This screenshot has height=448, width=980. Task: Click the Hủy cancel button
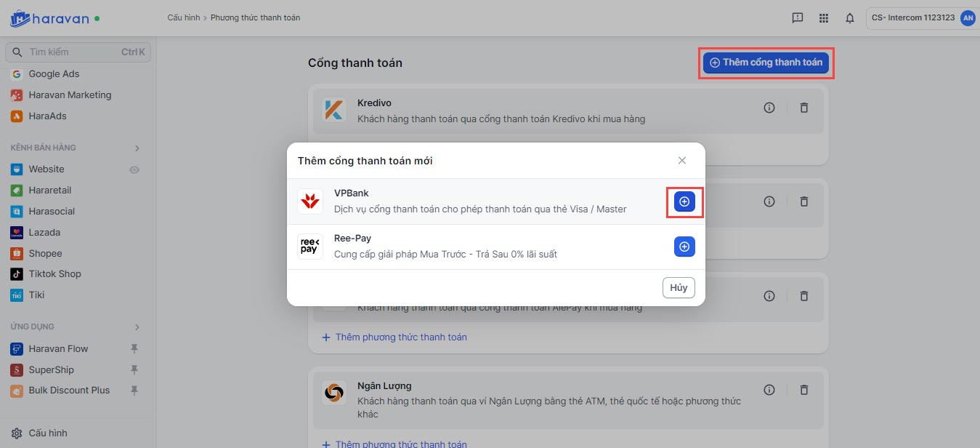679,288
